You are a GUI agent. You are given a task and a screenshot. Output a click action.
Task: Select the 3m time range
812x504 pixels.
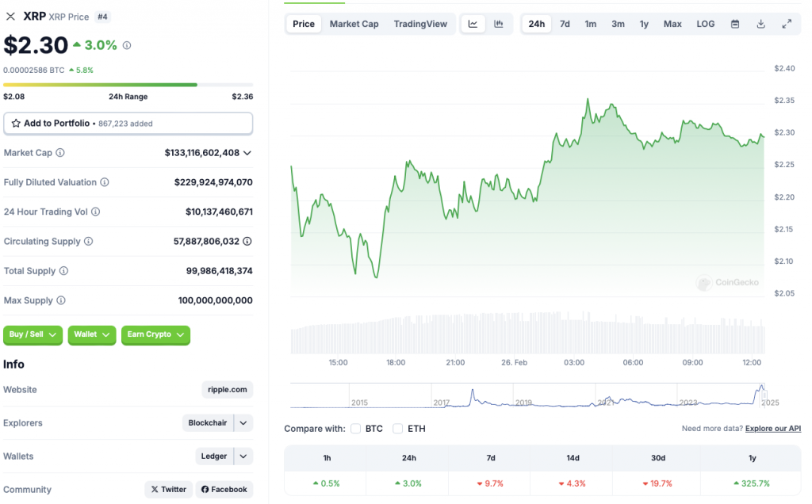(618, 24)
